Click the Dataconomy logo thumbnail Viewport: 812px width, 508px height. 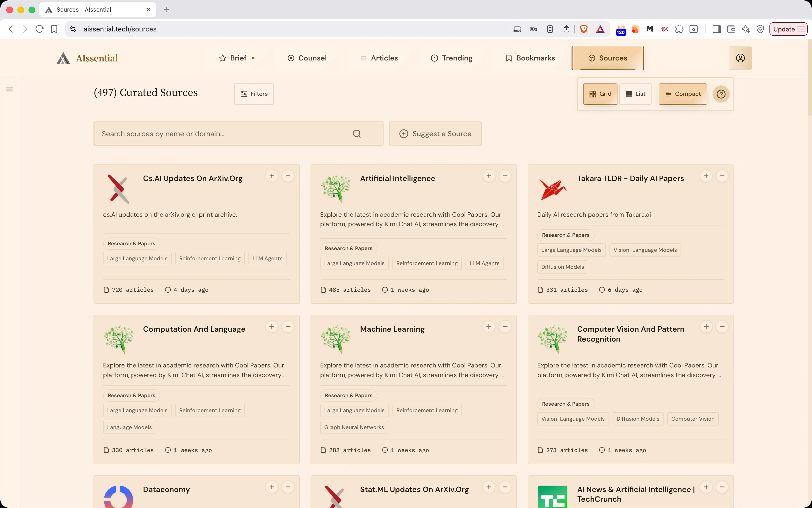coord(118,497)
